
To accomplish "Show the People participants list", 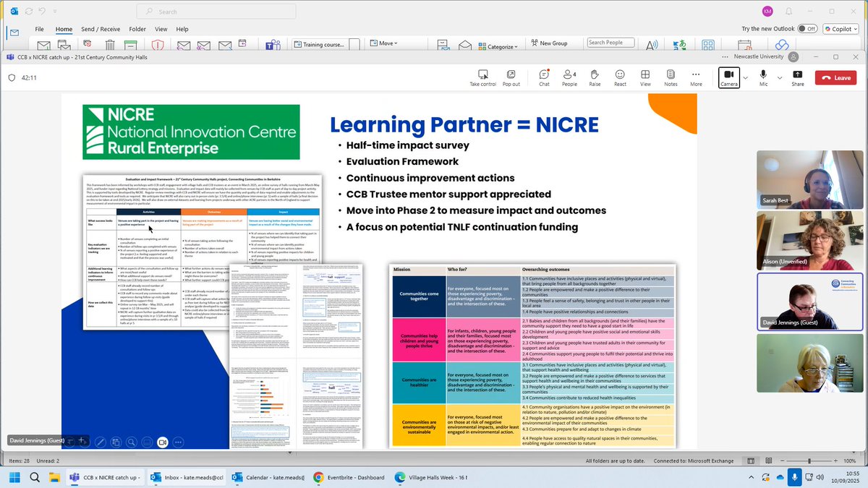I will (x=569, y=78).
